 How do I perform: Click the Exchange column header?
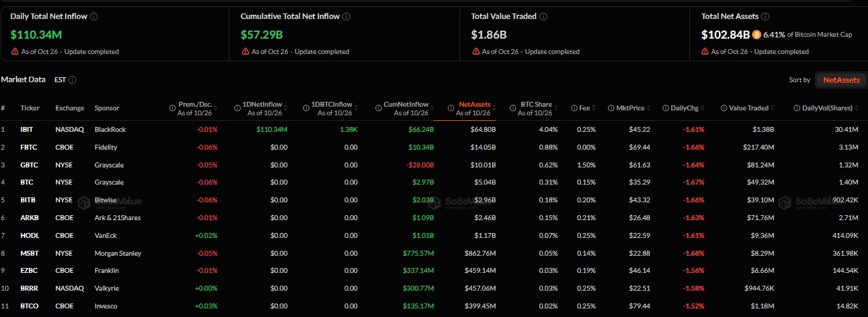click(70, 108)
